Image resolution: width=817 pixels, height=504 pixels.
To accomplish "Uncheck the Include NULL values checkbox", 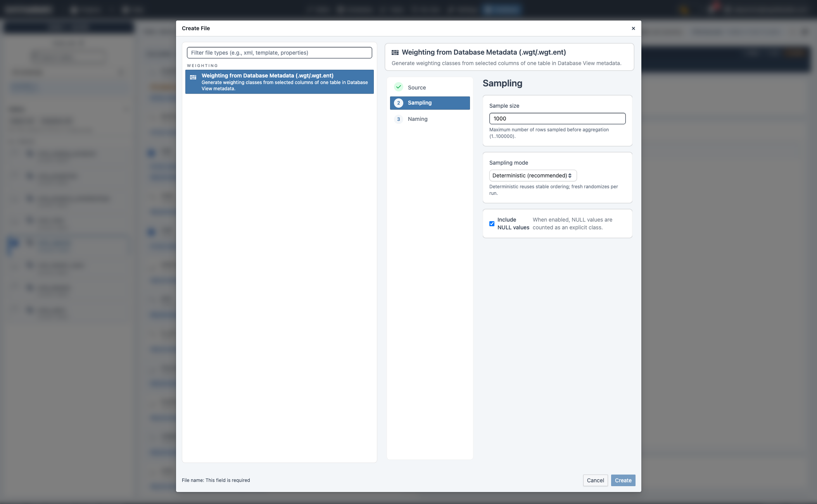I will click(x=492, y=224).
